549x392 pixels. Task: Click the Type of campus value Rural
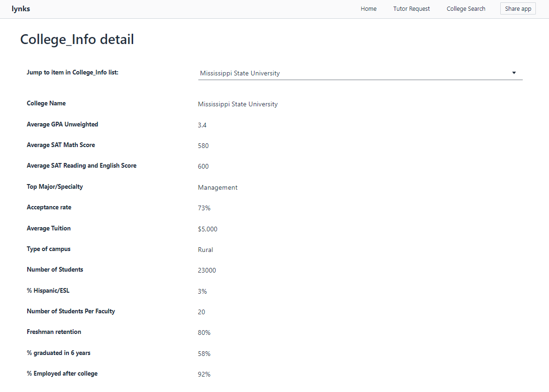click(205, 250)
